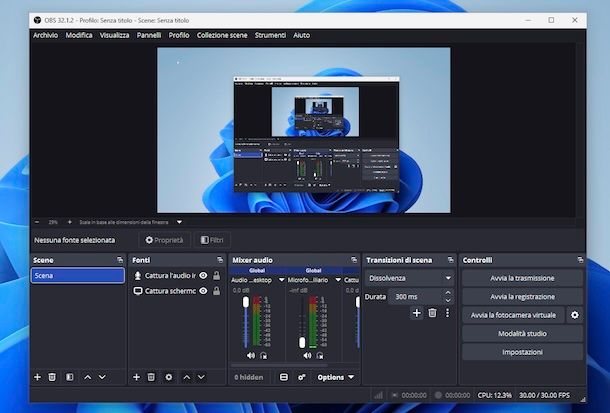Image resolution: width=610 pixels, height=413 pixels.
Task: Undock the Transizioni di scena panel float icon
Action: (450, 260)
